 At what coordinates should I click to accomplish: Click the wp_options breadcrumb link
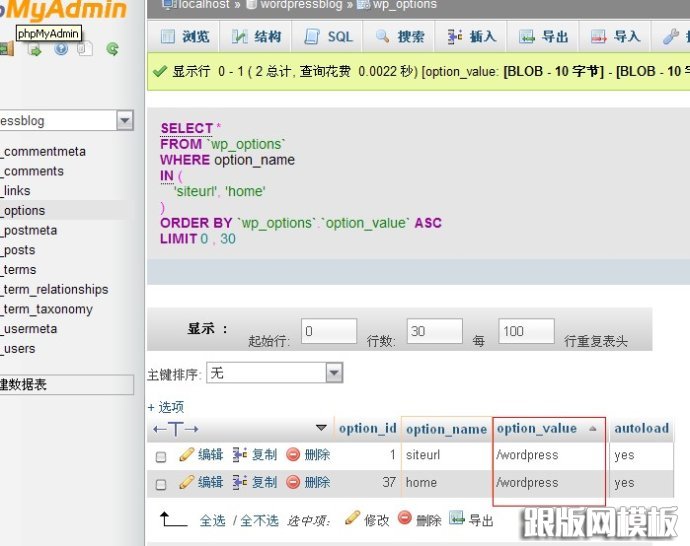pyautogui.click(x=404, y=4)
